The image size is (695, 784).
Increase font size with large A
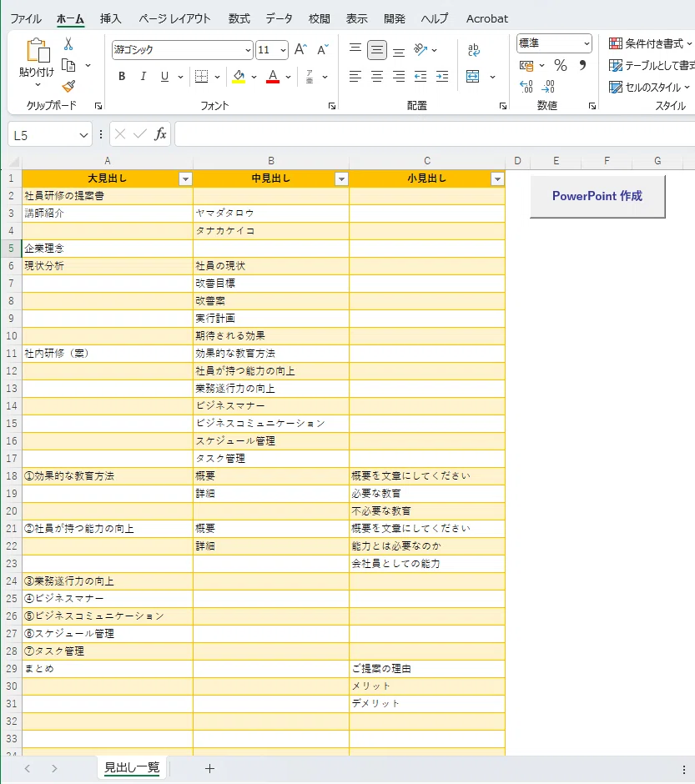click(x=300, y=49)
